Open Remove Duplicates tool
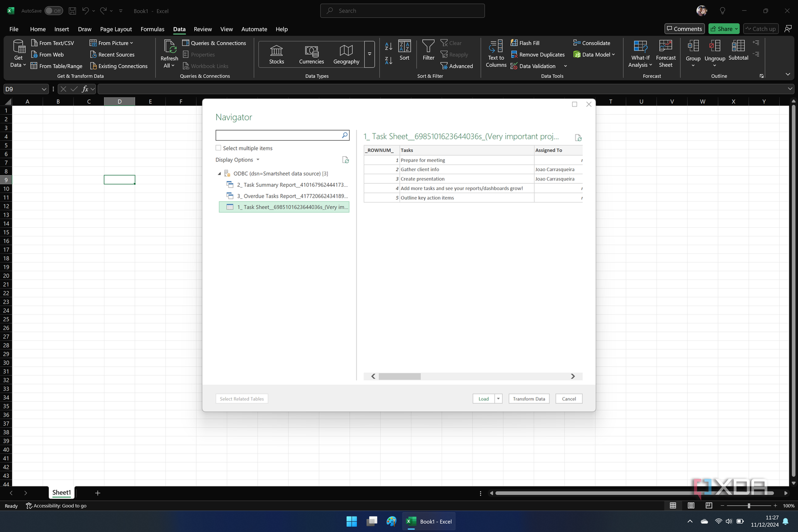The image size is (798, 532). tap(537, 54)
